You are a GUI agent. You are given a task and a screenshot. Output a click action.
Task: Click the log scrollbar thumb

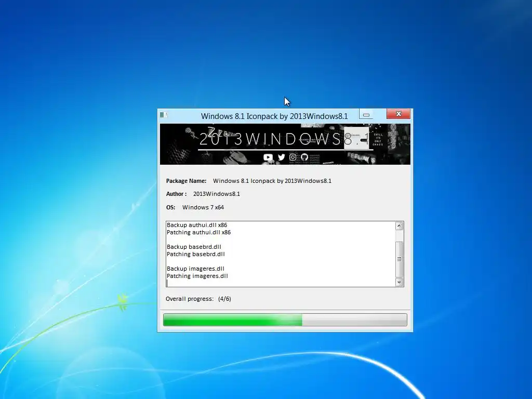tap(400, 259)
